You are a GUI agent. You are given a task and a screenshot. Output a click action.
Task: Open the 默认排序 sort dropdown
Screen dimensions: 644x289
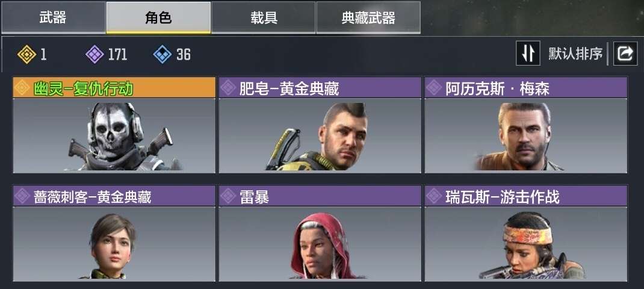click(575, 54)
